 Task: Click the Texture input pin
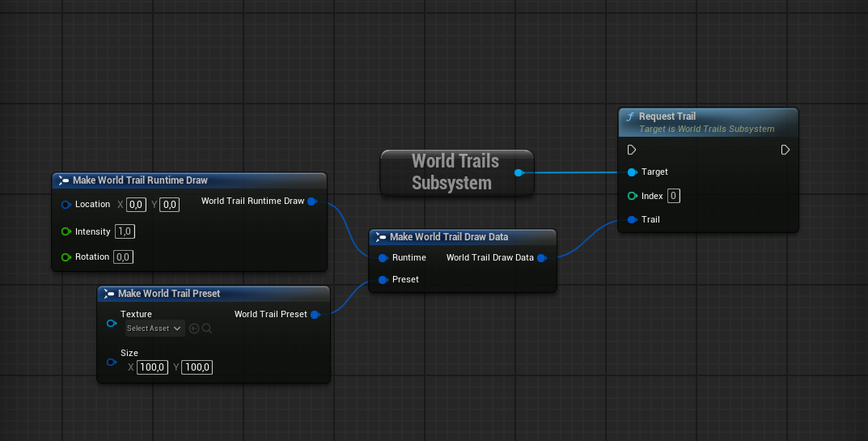(112, 323)
